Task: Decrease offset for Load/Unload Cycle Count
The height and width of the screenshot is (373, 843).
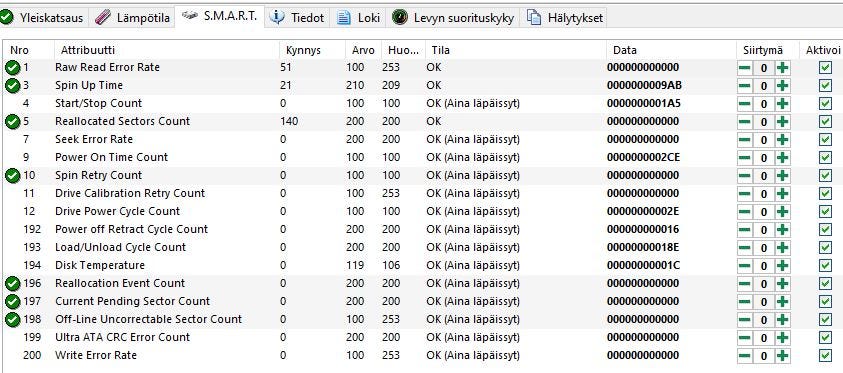Action: click(745, 248)
